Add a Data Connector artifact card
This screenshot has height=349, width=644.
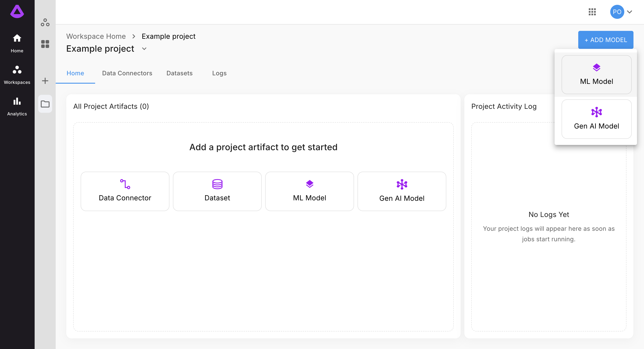[x=125, y=191]
